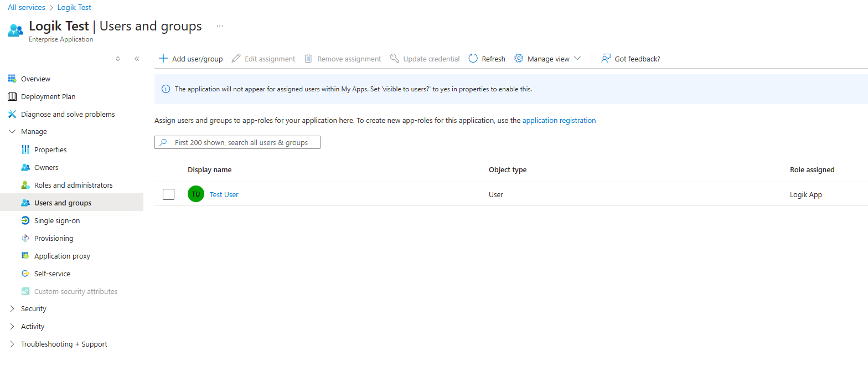The height and width of the screenshot is (366, 868).
Task: Expand Troubleshooting + Support section
Action: click(12, 344)
